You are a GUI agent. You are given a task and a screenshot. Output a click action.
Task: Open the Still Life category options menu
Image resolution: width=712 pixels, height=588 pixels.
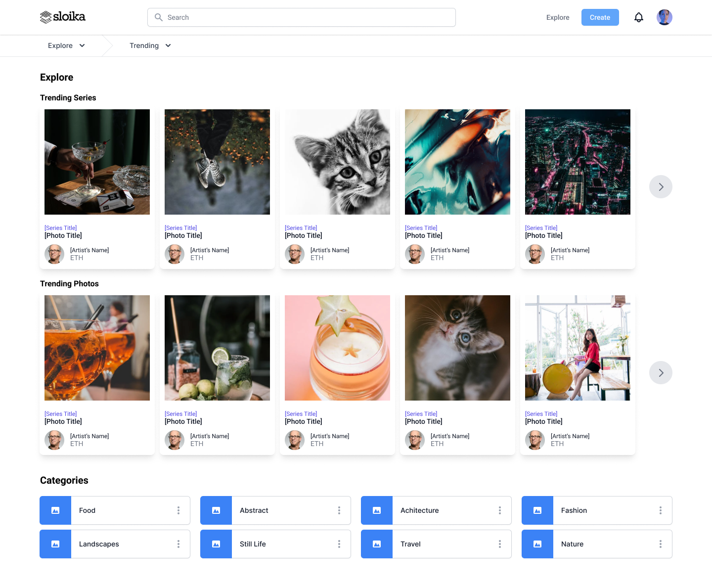[x=339, y=544]
